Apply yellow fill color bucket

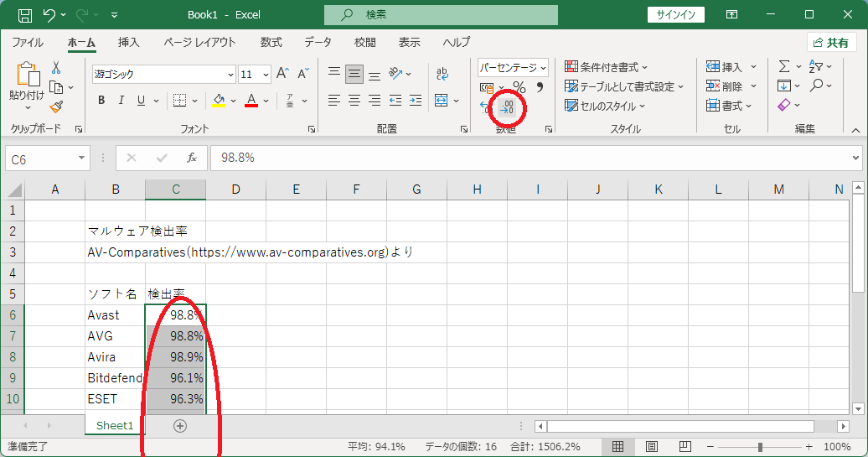click(220, 101)
